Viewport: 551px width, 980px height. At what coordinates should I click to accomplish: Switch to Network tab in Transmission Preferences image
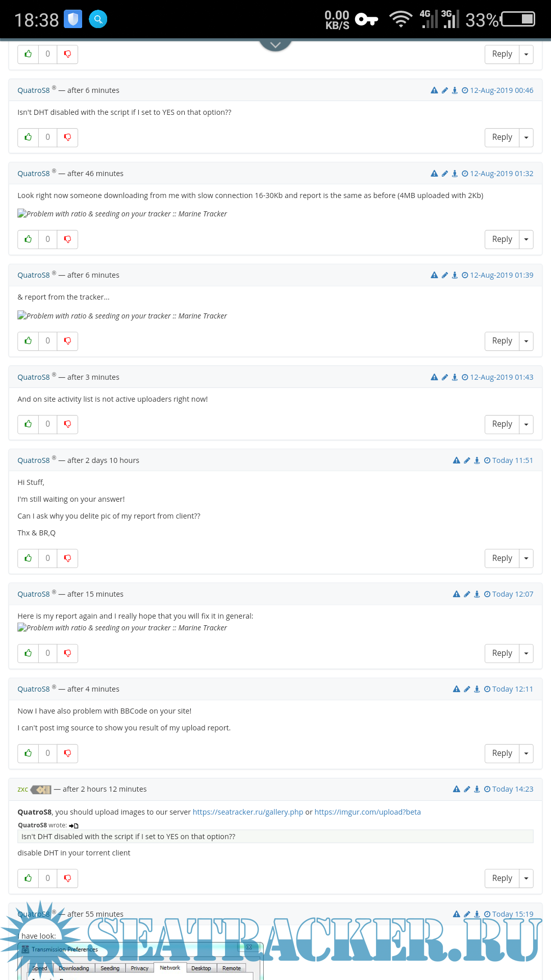(x=170, y=968)
